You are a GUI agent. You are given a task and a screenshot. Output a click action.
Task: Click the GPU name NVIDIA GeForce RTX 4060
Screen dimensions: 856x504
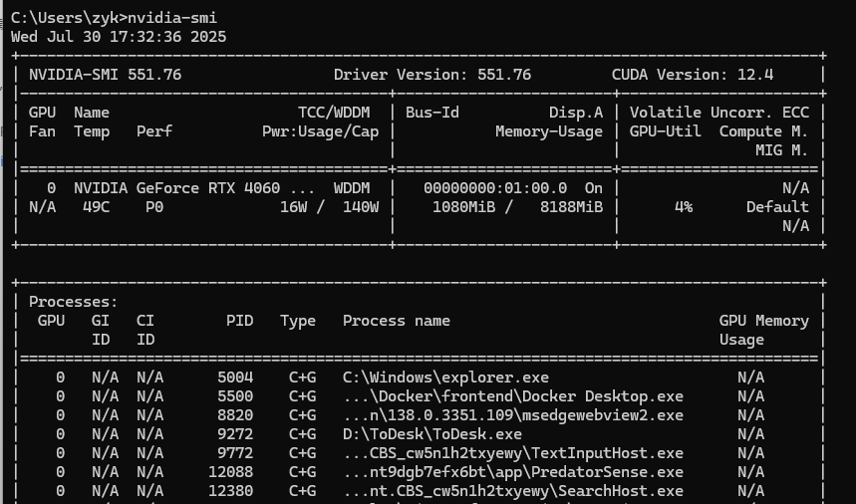point(176,188)
